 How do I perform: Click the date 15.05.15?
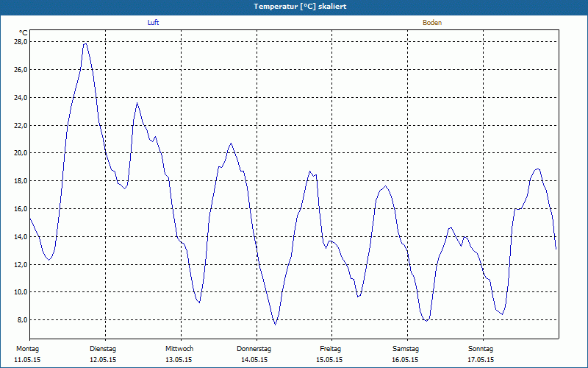[329, 360]
